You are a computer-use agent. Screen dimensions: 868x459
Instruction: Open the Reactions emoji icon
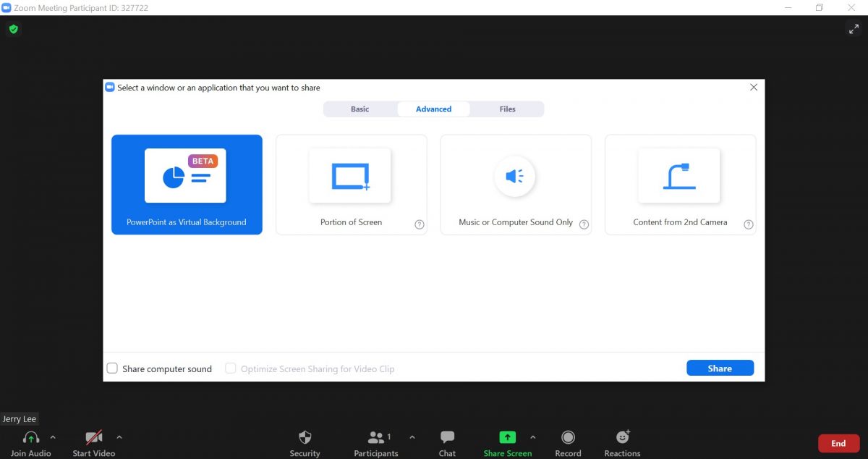pyautogui.click(x=622, y=437)
